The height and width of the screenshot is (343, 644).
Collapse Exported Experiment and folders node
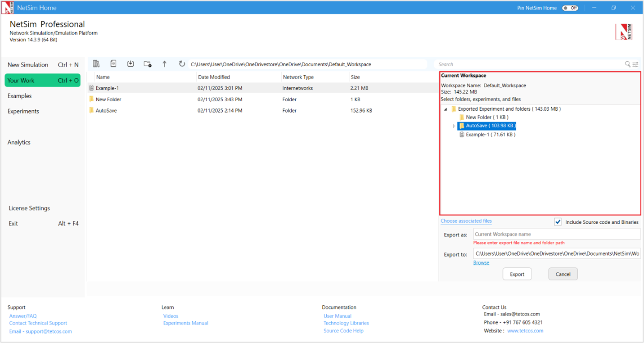point(446,109)
